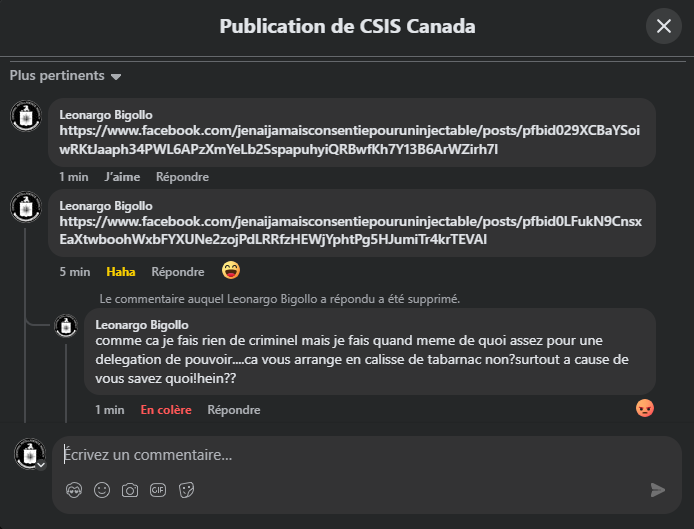Send the comment with arrow icon

[658, 490]
